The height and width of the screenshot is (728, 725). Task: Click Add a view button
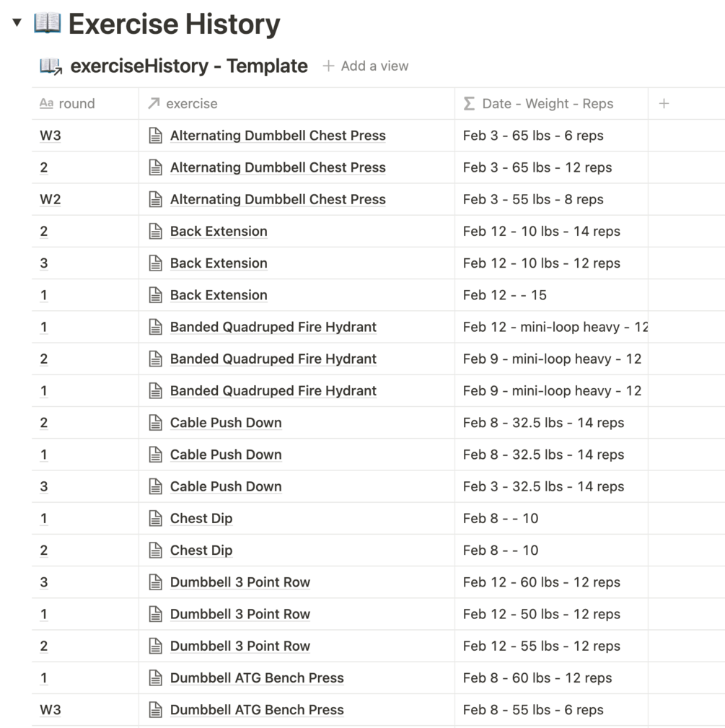coord(365,66)
